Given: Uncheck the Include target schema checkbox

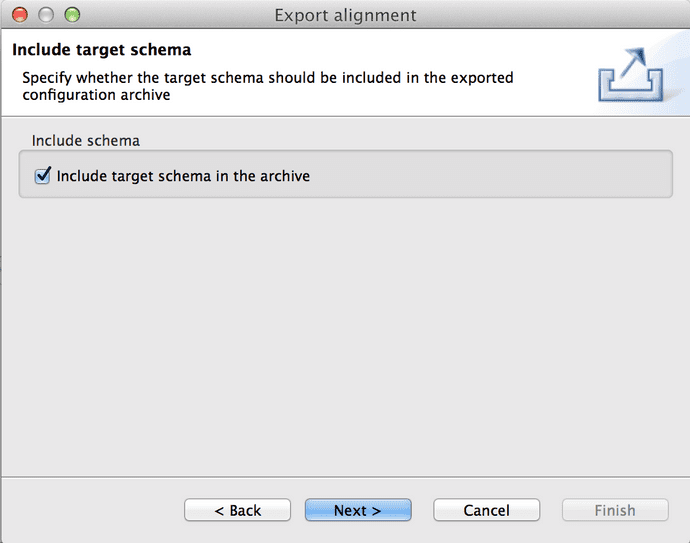Looking at the screenshot, I should [x=43, y=176].
